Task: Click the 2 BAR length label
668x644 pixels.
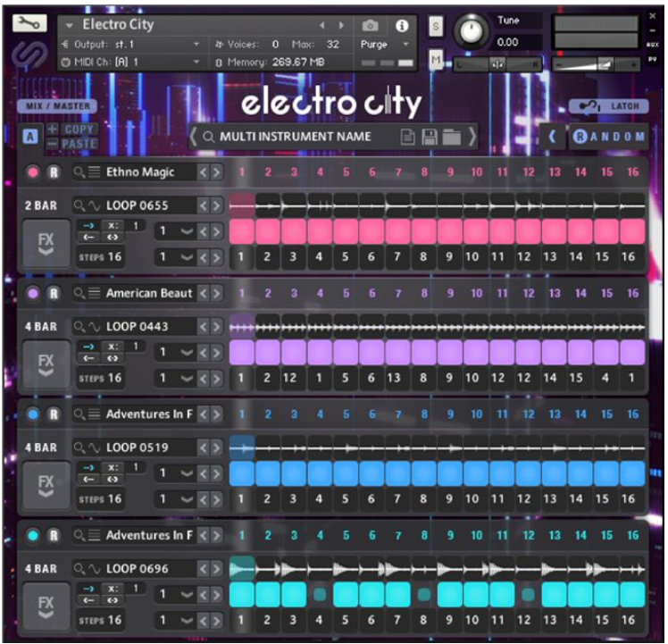Action: (41, 205)
